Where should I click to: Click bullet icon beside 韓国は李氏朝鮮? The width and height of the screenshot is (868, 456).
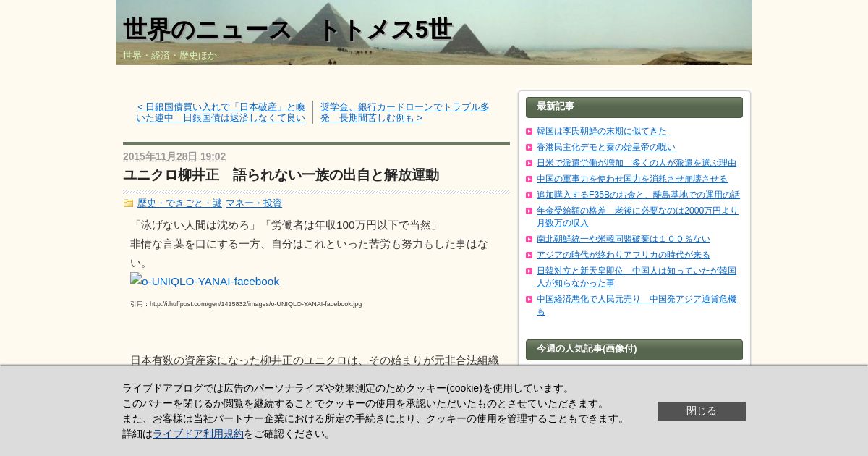pyautogui.click(x=529, y=132)
